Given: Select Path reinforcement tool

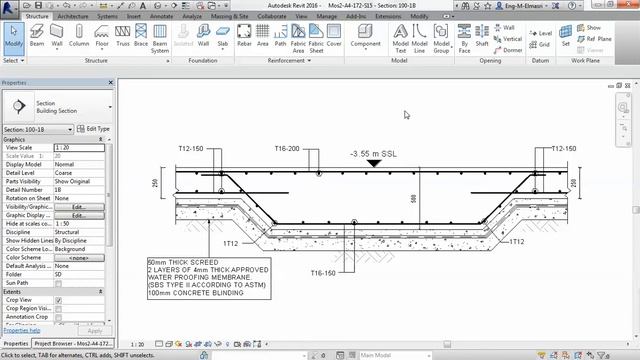Looking at the screenshot, I should (280, 36).
